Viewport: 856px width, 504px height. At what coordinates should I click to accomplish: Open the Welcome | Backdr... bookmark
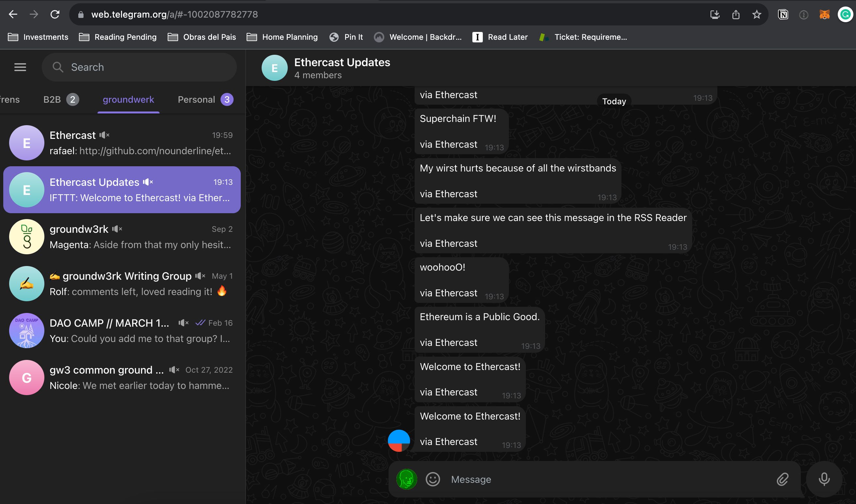(418, 37)
